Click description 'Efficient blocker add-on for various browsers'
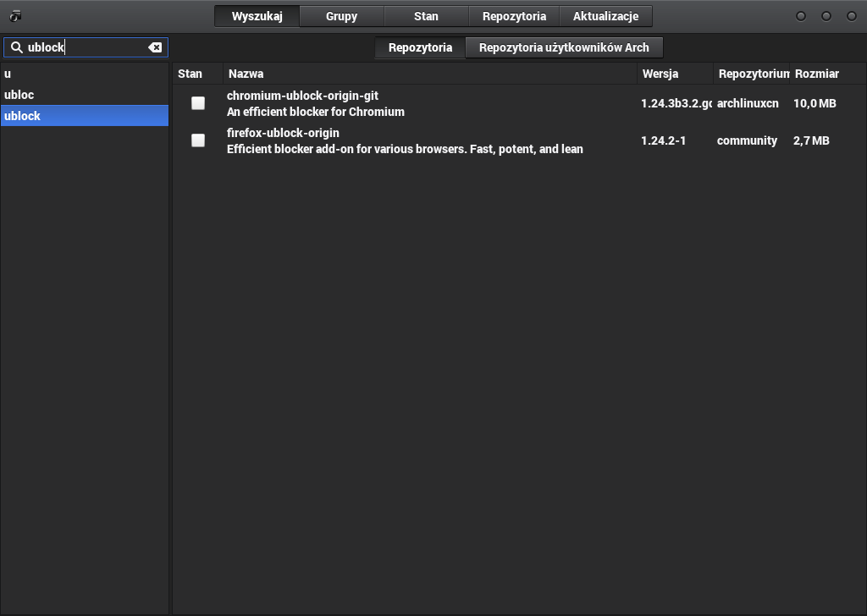867x616 pixels. pos(405,149)
